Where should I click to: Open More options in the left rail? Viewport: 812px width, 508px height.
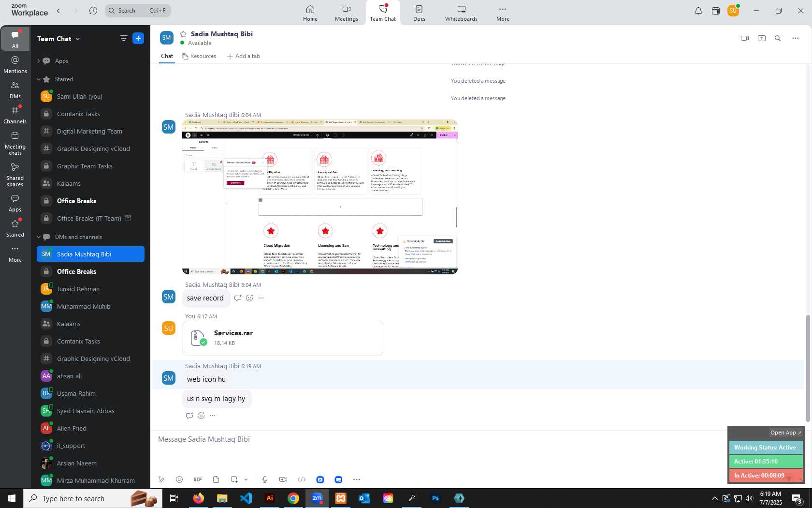(15, 254)
